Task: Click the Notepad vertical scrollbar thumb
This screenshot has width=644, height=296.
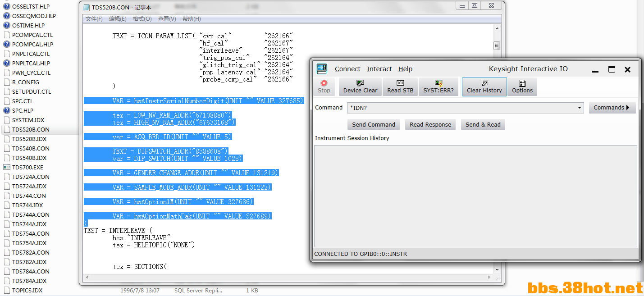Action: 497,46
